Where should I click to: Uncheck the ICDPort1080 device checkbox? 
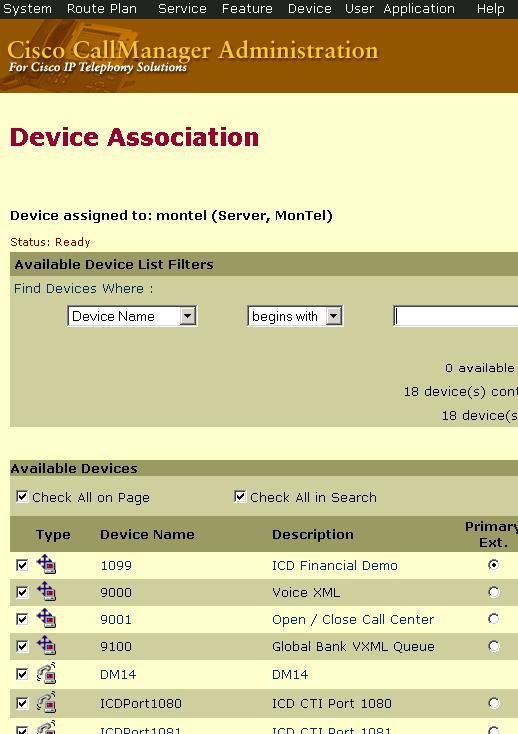point(22,703)
